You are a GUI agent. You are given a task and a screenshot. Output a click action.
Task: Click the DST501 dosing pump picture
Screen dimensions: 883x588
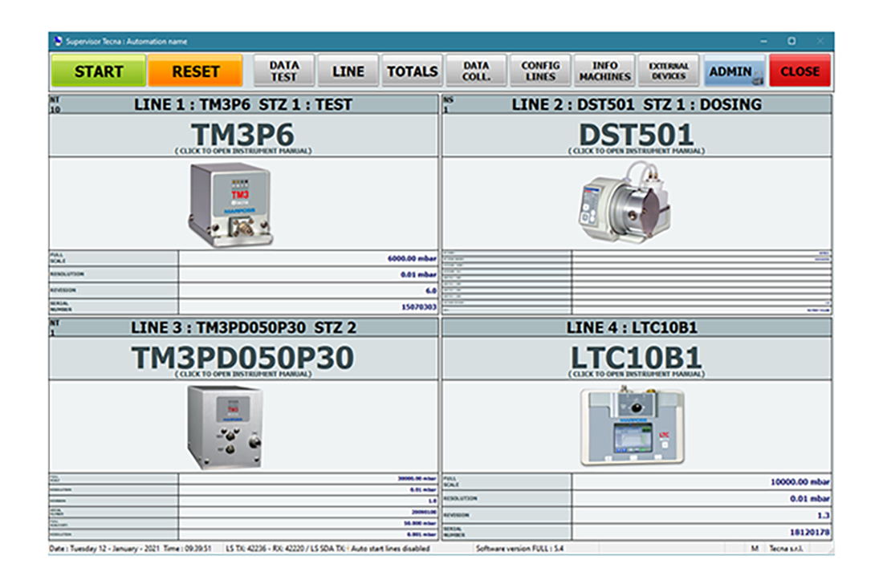(625, 202)
